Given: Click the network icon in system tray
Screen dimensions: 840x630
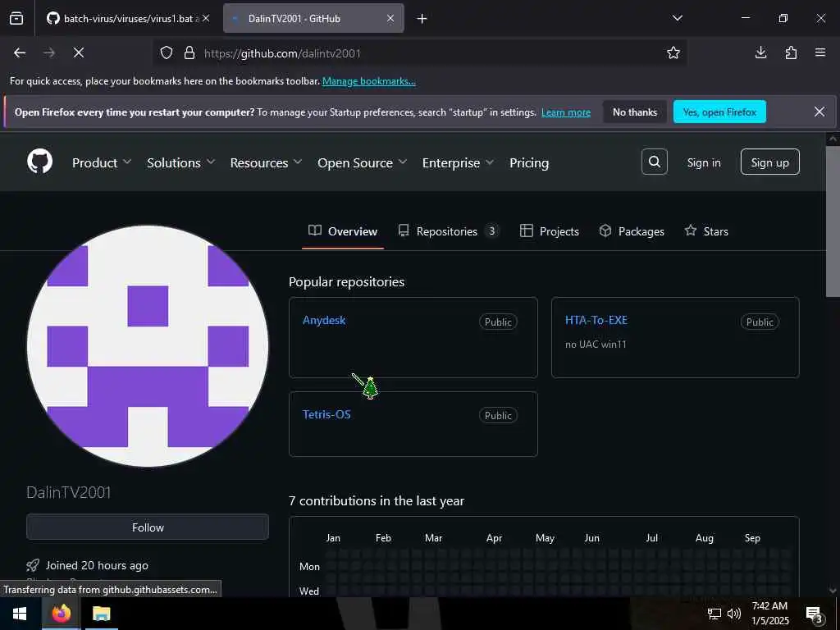Looking at the screenshot, I should pyautogui.click(x=714, y=614).
